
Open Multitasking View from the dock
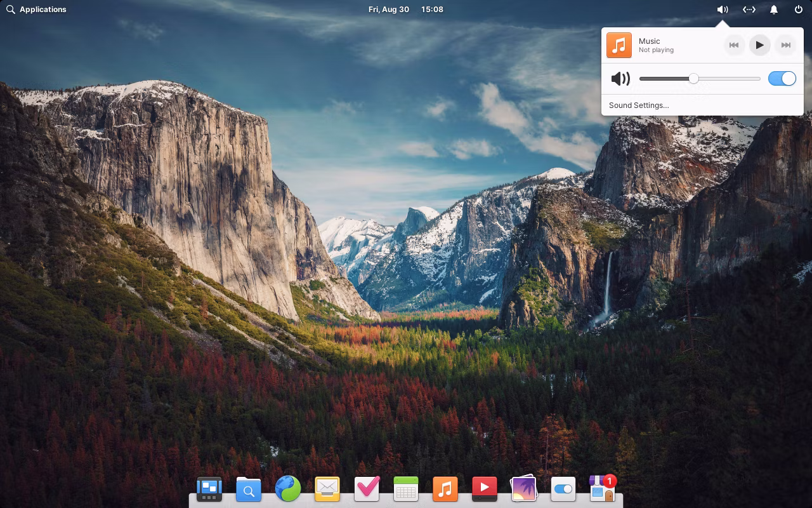point(209,489)
